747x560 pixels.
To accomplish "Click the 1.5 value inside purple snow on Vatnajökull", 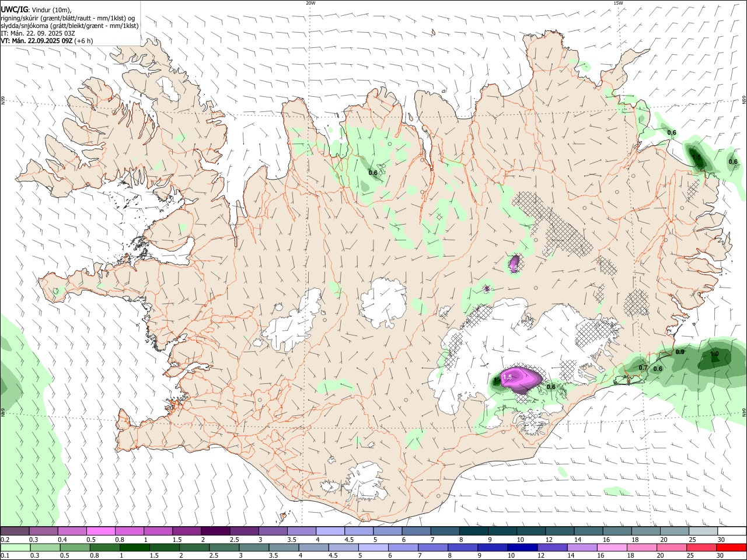I will [x=507, y=377].
